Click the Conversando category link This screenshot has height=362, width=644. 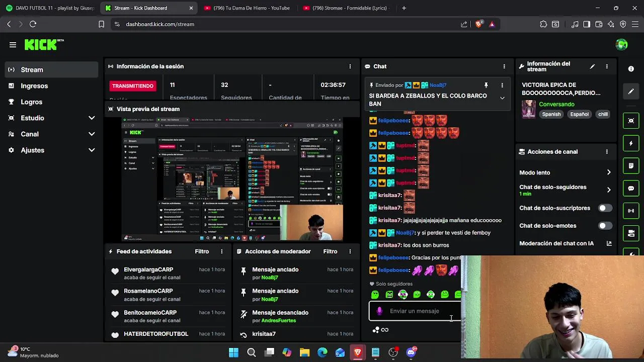coord(556,104)
